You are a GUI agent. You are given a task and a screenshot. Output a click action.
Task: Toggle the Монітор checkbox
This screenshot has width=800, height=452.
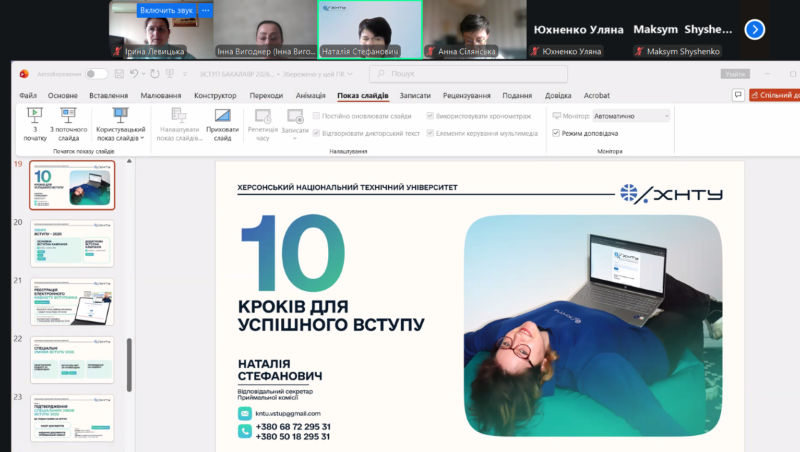[x=556, y=116]
